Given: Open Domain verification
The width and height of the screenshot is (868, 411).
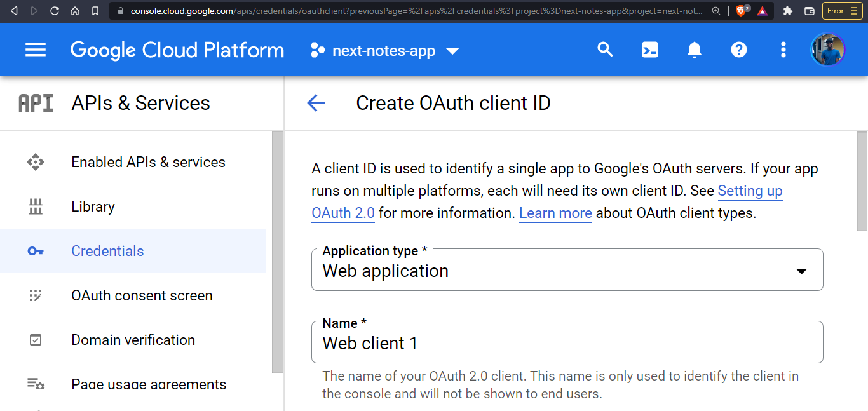Looking at the screenshot, I should pyautogui.click(x=133, y=340).
